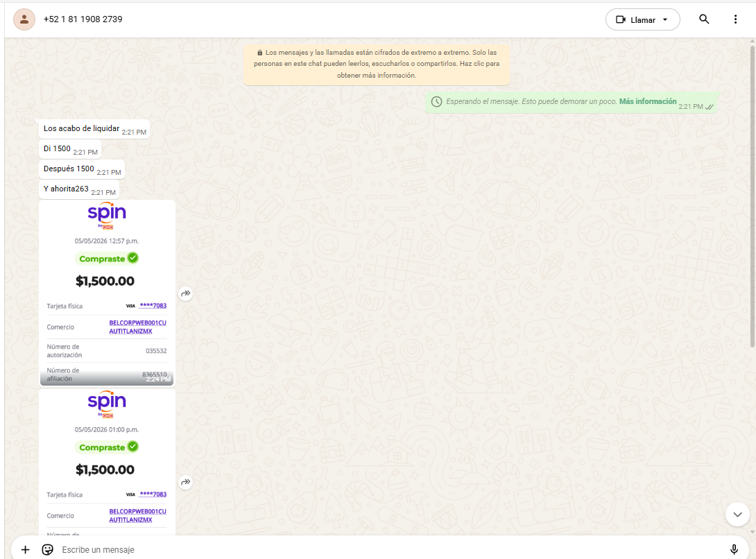Open the 01:00 p.m. spin receipt image
Image resolution: width=756 pixels, height=559 pixels.
(x=107, y=462)
